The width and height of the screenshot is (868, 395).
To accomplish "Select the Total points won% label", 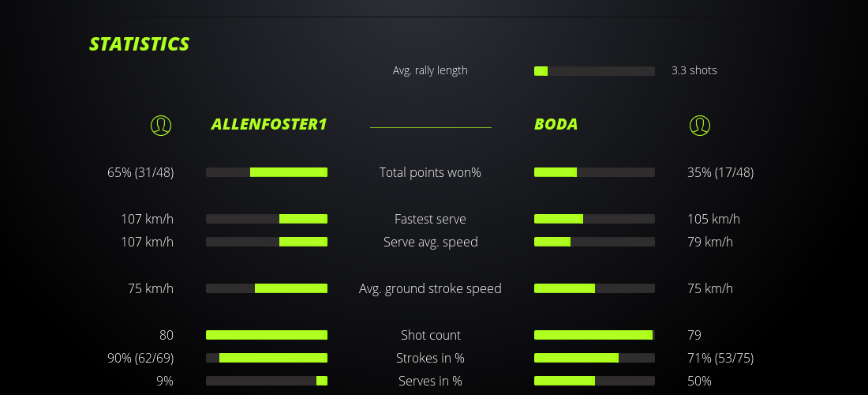I will click(430, 172).
